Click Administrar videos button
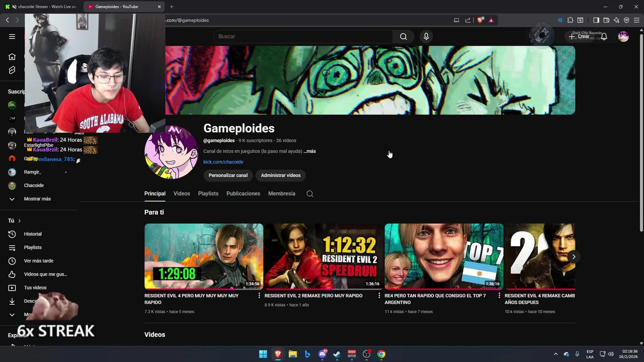This screenshot has width=644, height=362. point(281,175)
